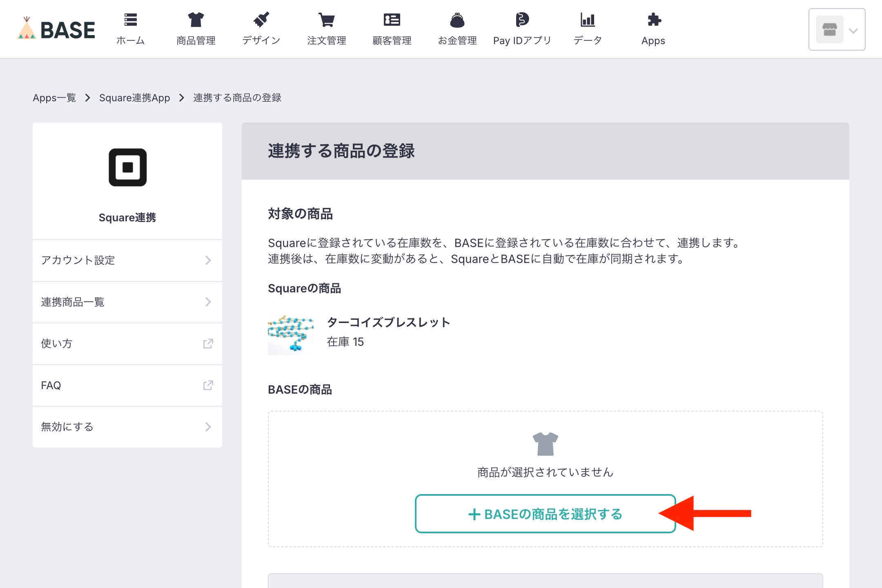Click BASEの商品 subheading
The height and width of the screenshot is (588, 882).
(300, 390)
